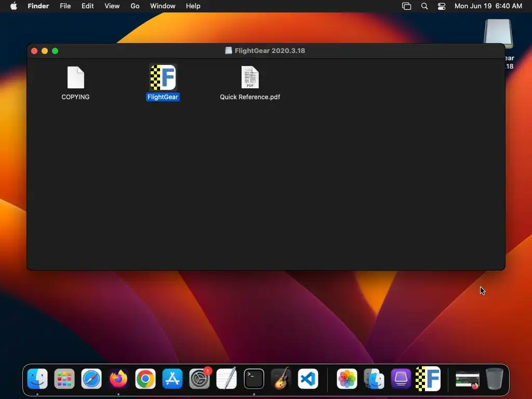Viewport: 532px width, 399px height.
Task: Zoom the FlightGear 2020.3.18 window
Action: click(55, 51)
